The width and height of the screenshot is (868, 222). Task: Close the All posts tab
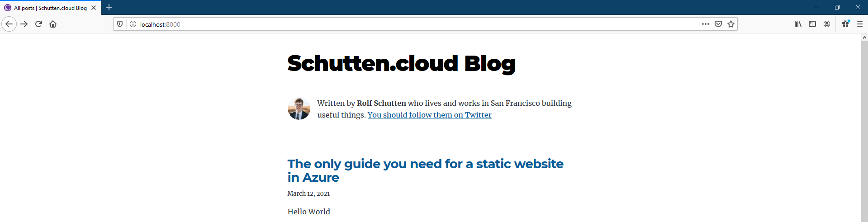94,8
